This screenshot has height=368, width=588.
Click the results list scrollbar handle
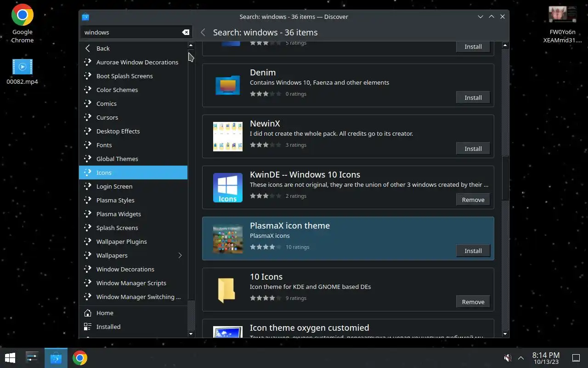505,178
